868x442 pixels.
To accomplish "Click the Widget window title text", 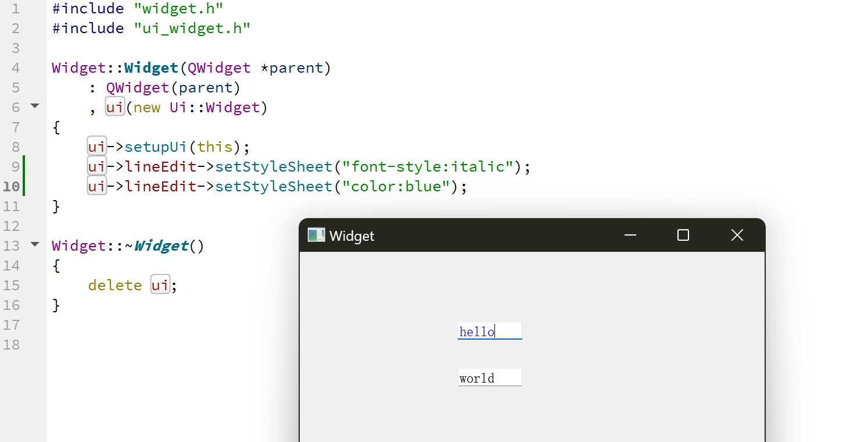I will pos(351,236).
